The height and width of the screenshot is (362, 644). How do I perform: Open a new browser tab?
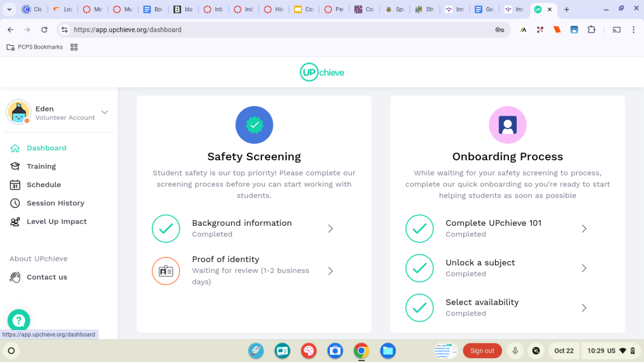tap(567, 10)
